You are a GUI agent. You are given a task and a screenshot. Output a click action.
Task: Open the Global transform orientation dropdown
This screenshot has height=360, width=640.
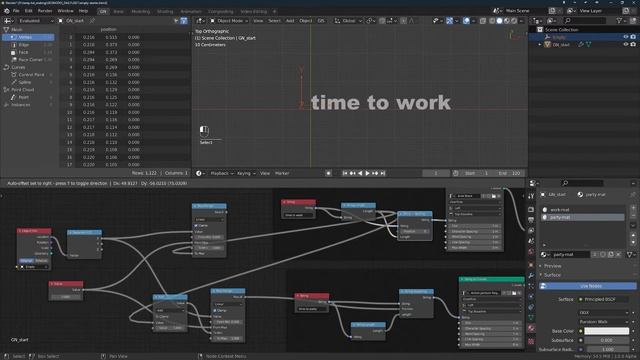pyautogui.click(x=348, y=20)
